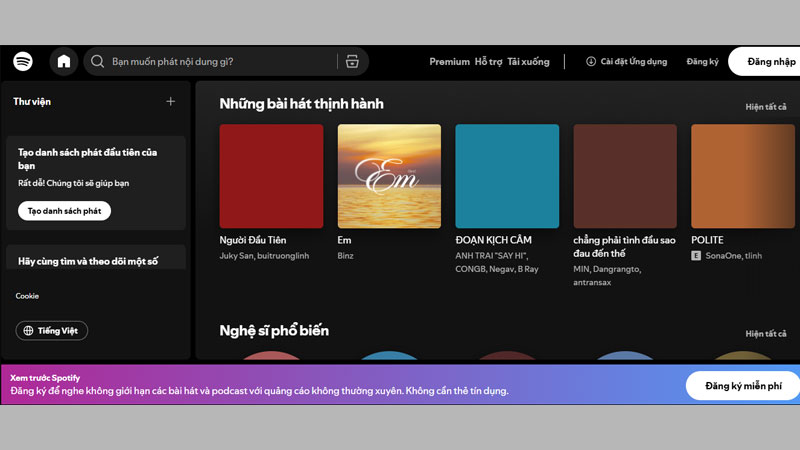Click the download icon for Cài đặt Ứng dụng
The height and width of the screenshot is (450, 800).
pos(591,62)
